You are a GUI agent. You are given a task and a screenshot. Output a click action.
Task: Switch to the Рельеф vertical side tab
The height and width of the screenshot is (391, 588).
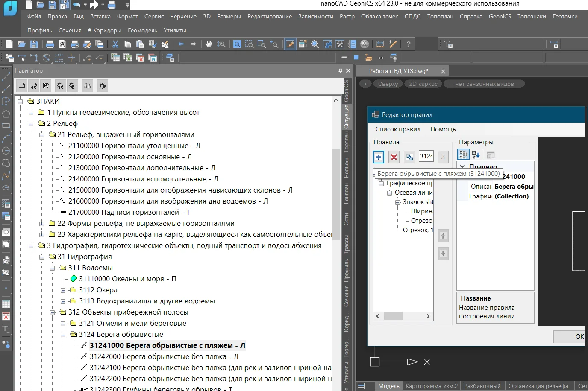click(x=347, y=168)
